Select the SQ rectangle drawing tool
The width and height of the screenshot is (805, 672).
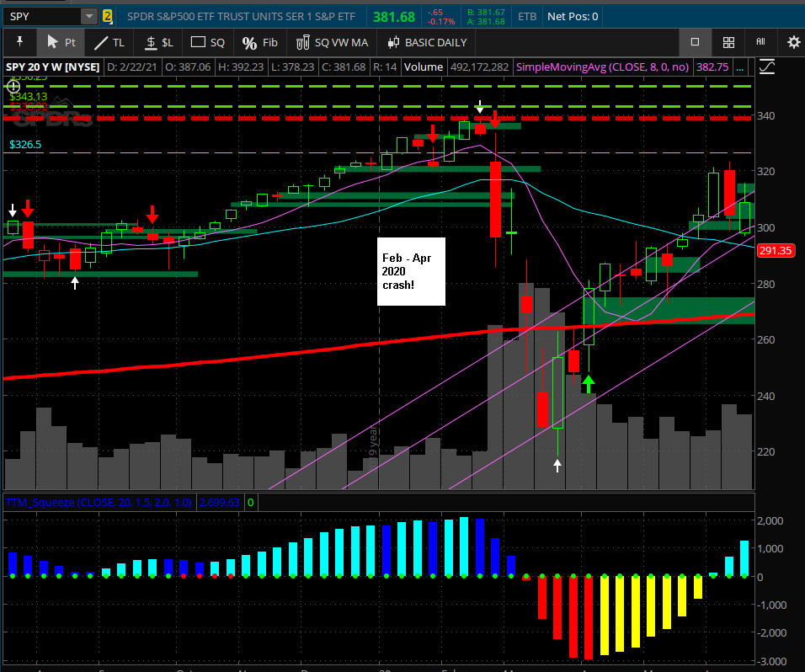(x=207, y=43)
